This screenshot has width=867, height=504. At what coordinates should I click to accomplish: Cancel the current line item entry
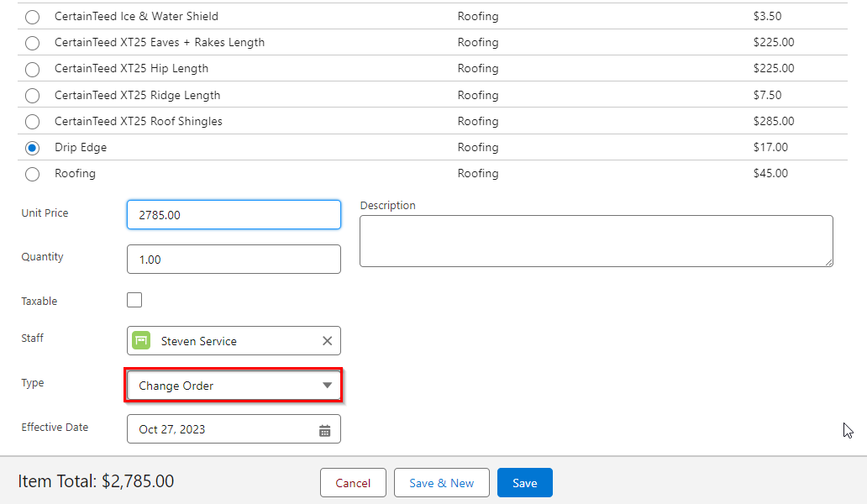pyautogui.click(x=353, y=482)
